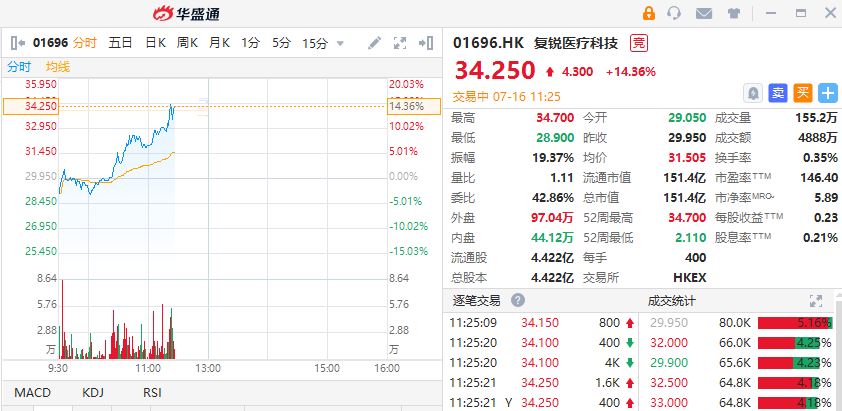Click the 5.16% volume bar

pos(795,323)
